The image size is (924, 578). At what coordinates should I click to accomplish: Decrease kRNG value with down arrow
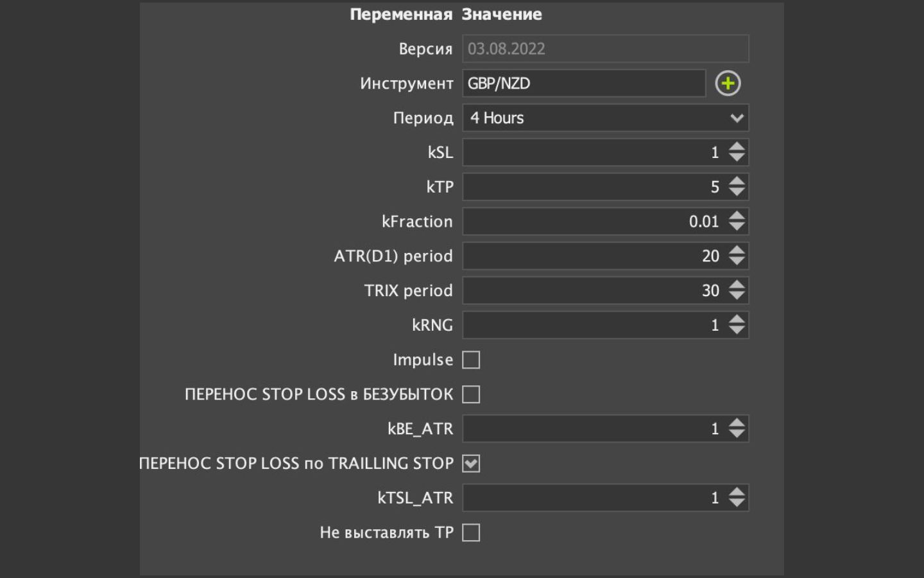[x=737, y=330]
